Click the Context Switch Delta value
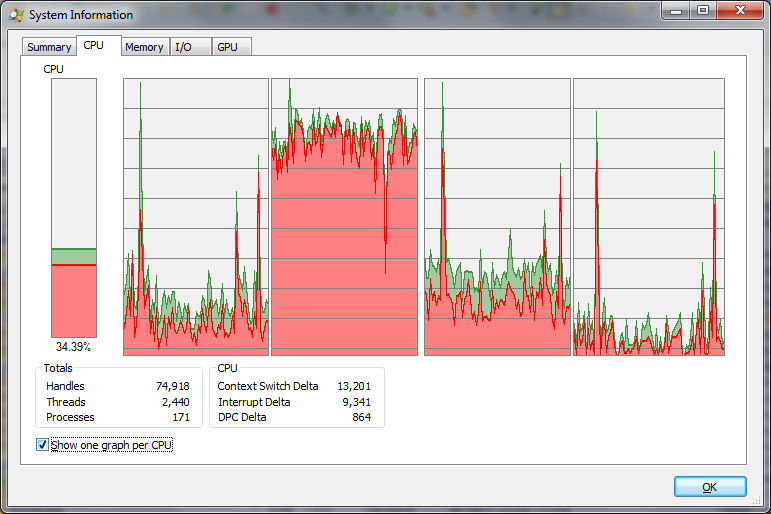This screenshot has height=514, width=771. pos(354,386)
